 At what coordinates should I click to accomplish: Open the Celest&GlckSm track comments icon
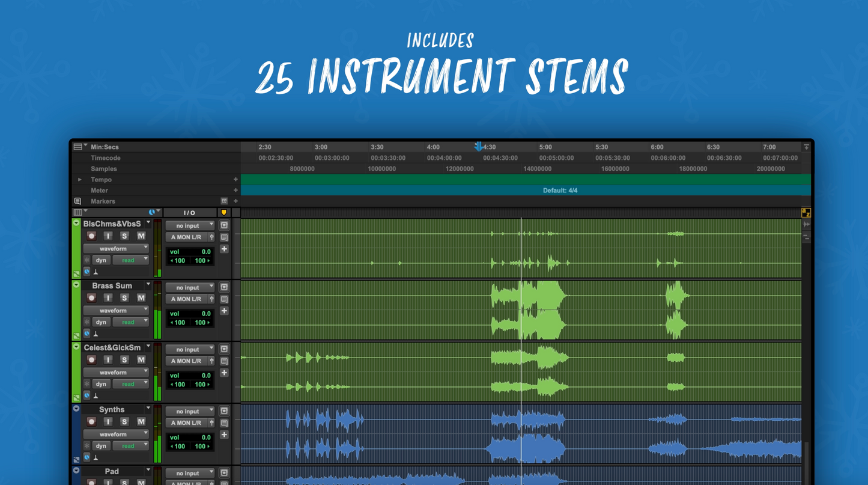click(224, 361)
